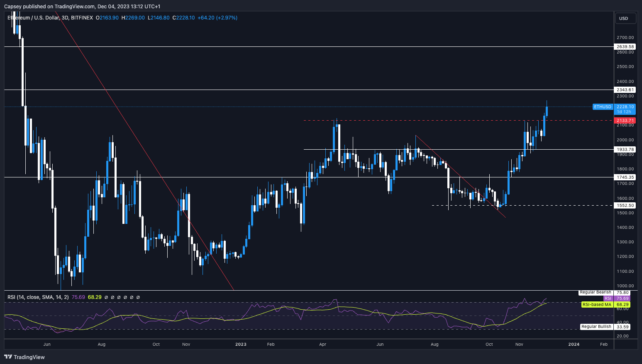
Task: Click the 1000.00 price axis tick
Action: [625, 286]
